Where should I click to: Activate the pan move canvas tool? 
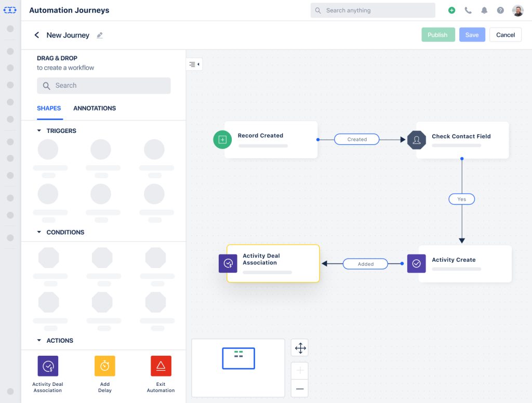click(300, 348)
